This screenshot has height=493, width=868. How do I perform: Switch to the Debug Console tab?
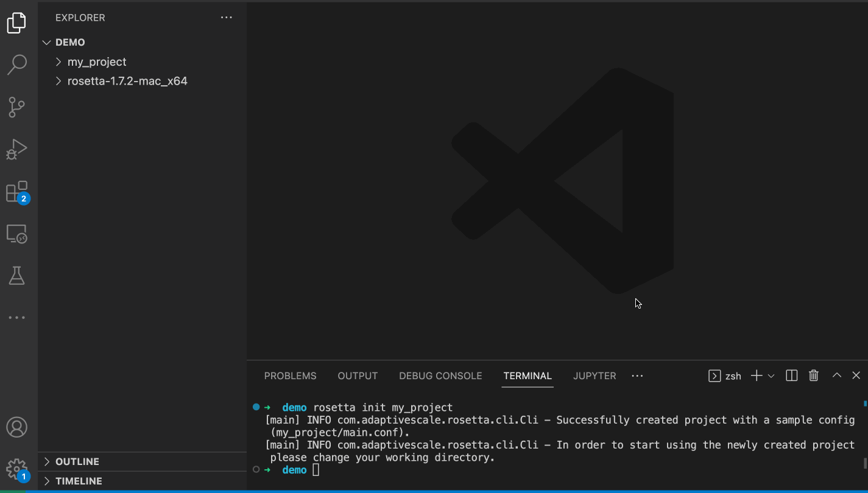click(x=440, y=376)
